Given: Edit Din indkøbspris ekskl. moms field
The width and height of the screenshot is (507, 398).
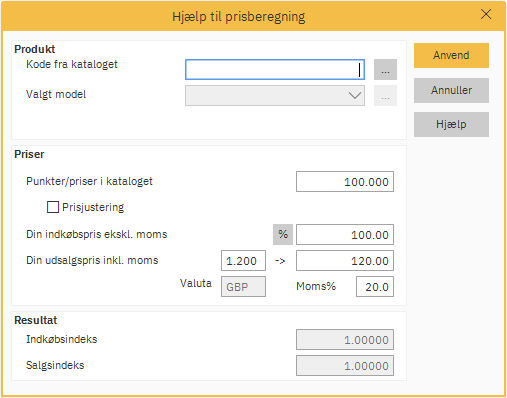Looking at the screenshot, I should 345,234.
